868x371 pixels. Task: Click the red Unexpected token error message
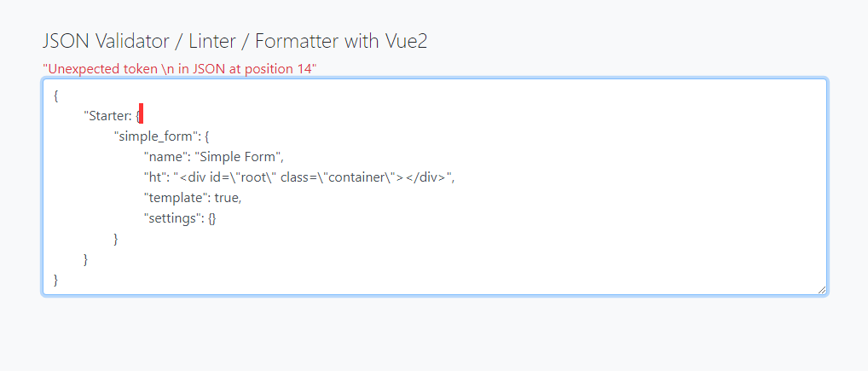[180, 69]
